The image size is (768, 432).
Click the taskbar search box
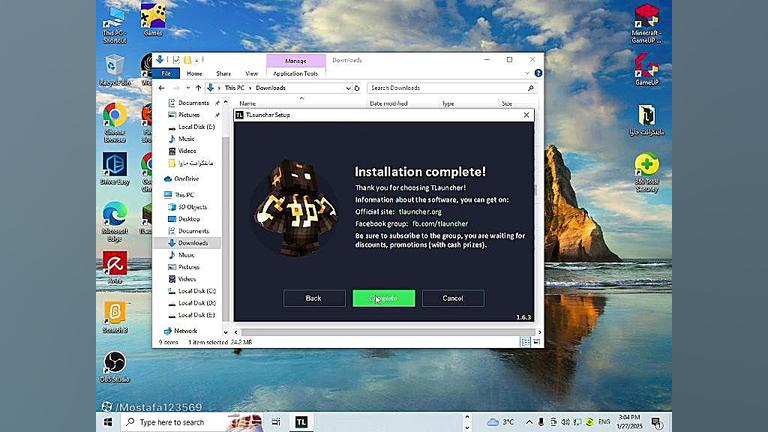click(x=192, y=422)
